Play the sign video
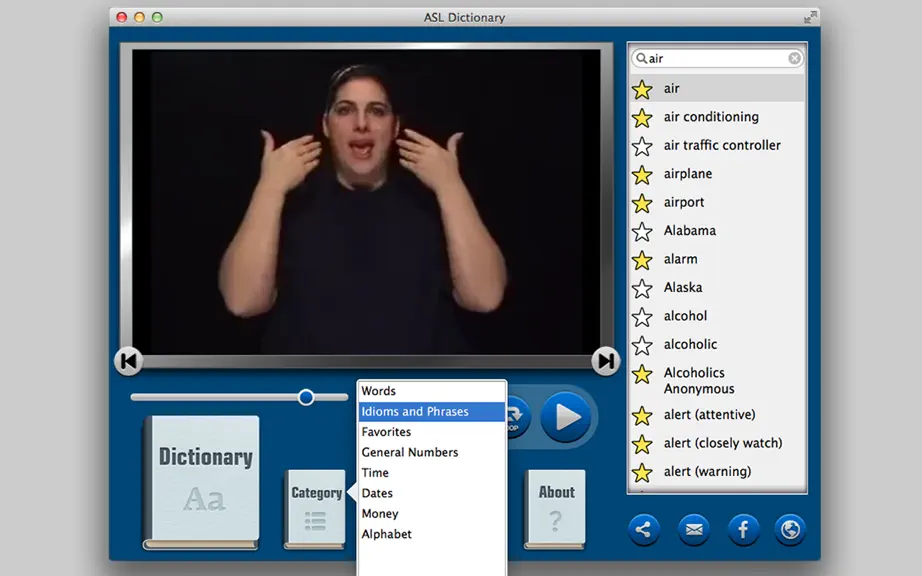 click(x=566, y=417)
